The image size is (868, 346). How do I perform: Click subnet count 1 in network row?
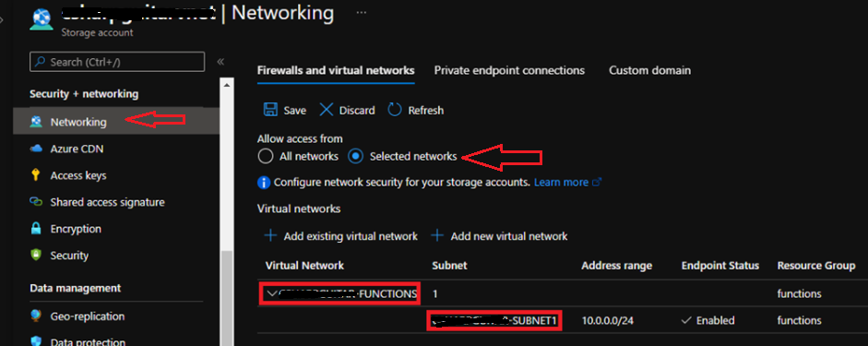coord(435,294)
